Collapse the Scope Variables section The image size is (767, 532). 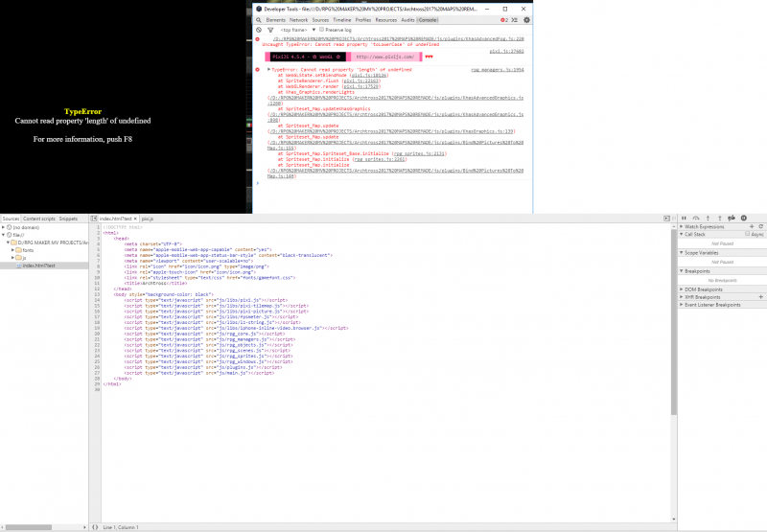tap(682, 253)
